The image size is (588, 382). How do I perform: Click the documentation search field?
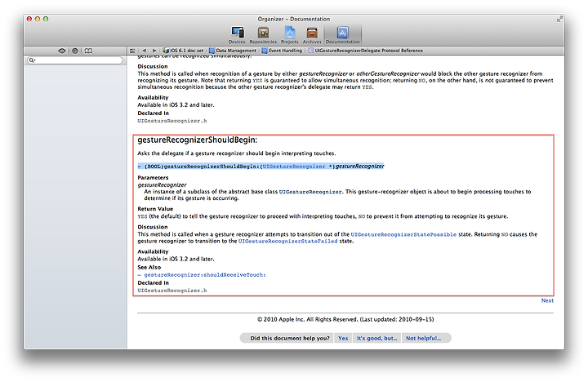[x=75, y=60]
